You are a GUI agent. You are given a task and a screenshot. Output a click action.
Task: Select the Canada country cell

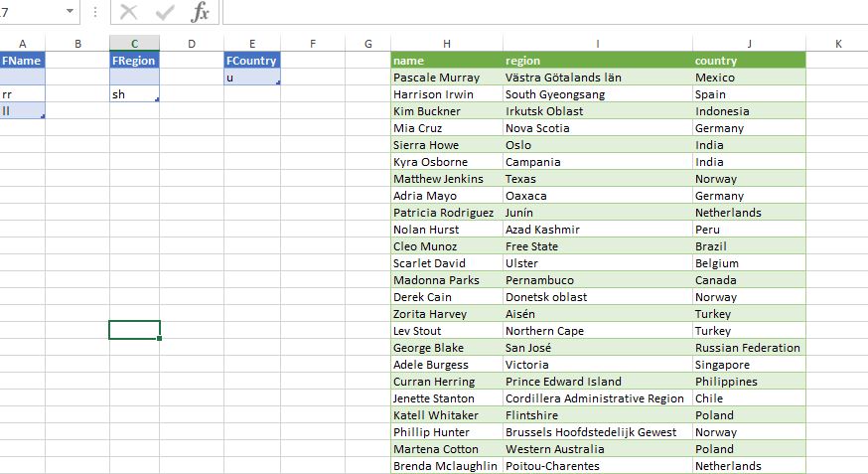tap(749, 280)
